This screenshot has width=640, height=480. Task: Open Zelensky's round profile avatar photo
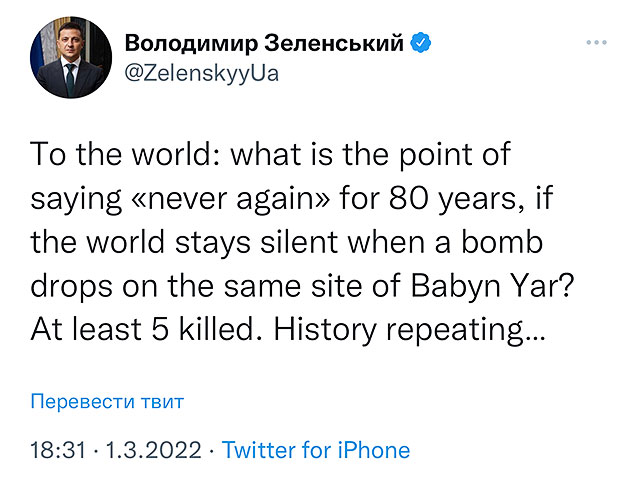(71, 57)
